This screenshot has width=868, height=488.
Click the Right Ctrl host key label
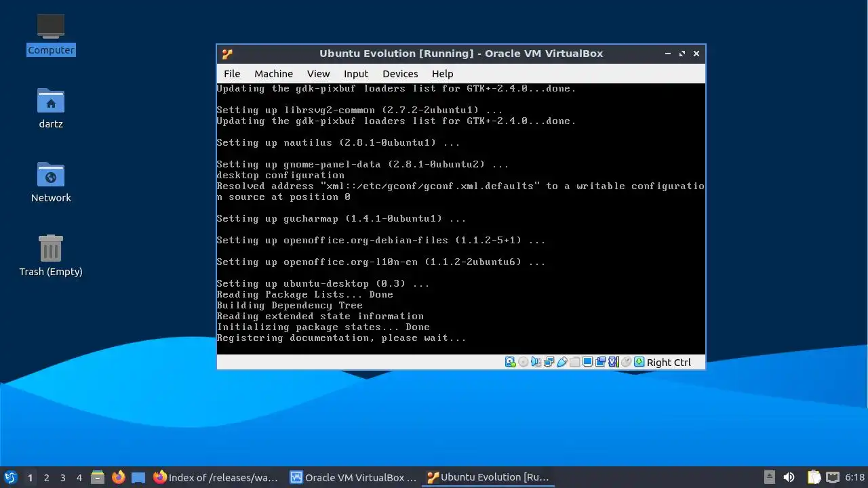click(x=669, y=363)
